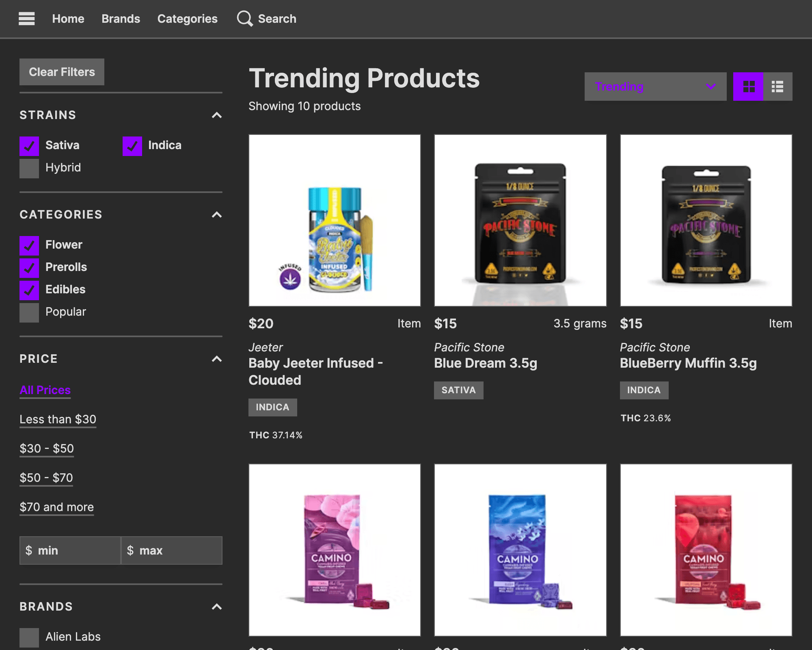Uncheck the Flower category checkbox
This screenshot has width=812, height=650.
29,245
